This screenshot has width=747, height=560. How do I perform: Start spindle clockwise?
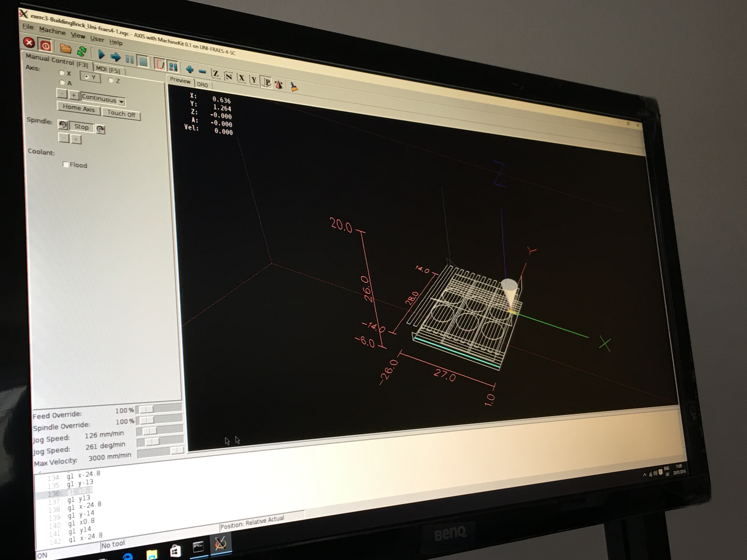(x=100, y=129)
